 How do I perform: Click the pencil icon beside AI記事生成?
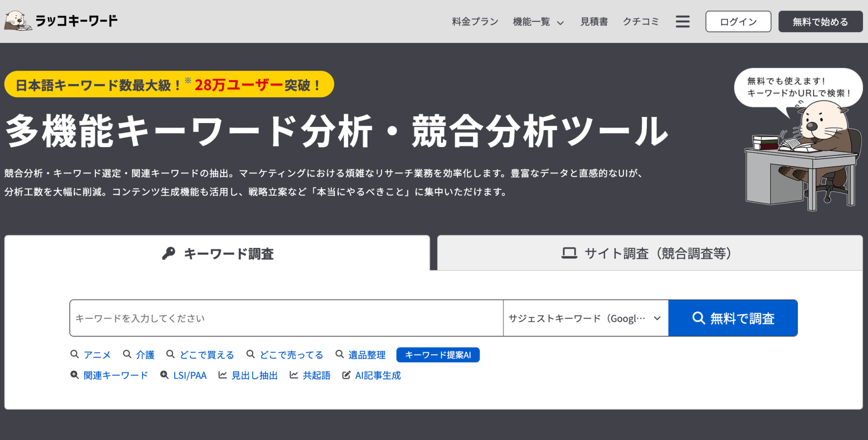346,375
